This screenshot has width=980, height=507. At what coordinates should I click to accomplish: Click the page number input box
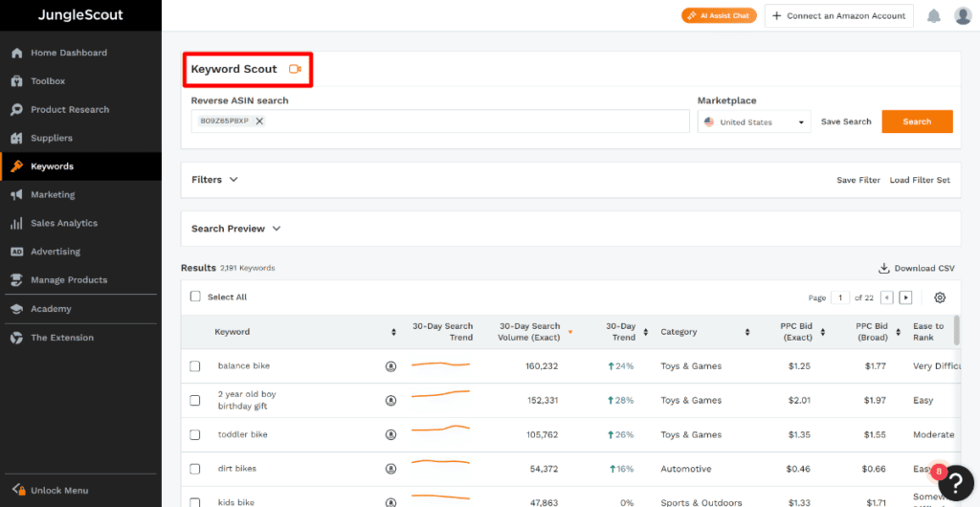click(x=840, y=298)
